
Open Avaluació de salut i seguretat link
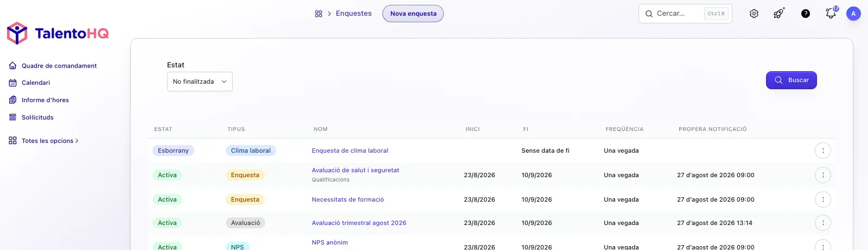point(355,170)
